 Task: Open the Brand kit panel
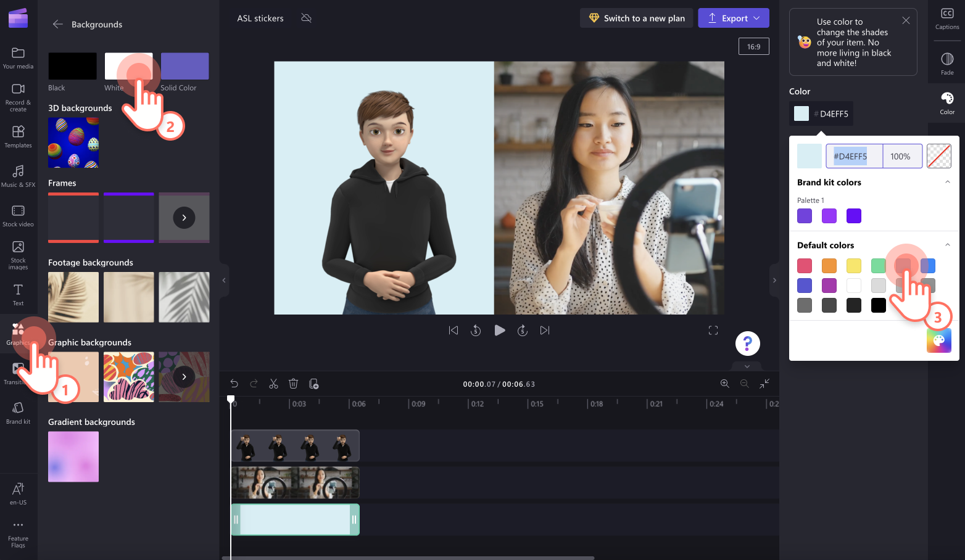pyautogui.click(x=18, y=413)
